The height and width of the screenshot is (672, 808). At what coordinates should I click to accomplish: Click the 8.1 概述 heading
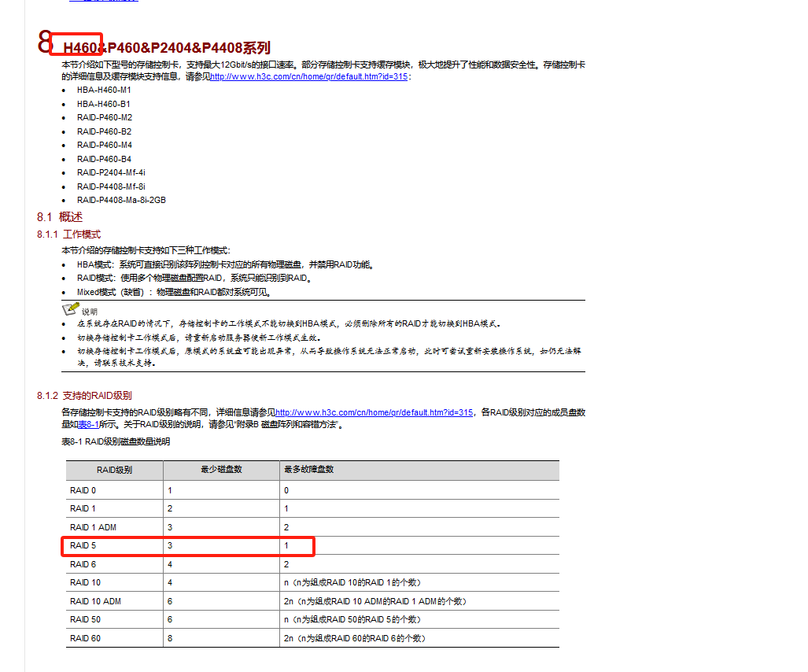point(60,217)
